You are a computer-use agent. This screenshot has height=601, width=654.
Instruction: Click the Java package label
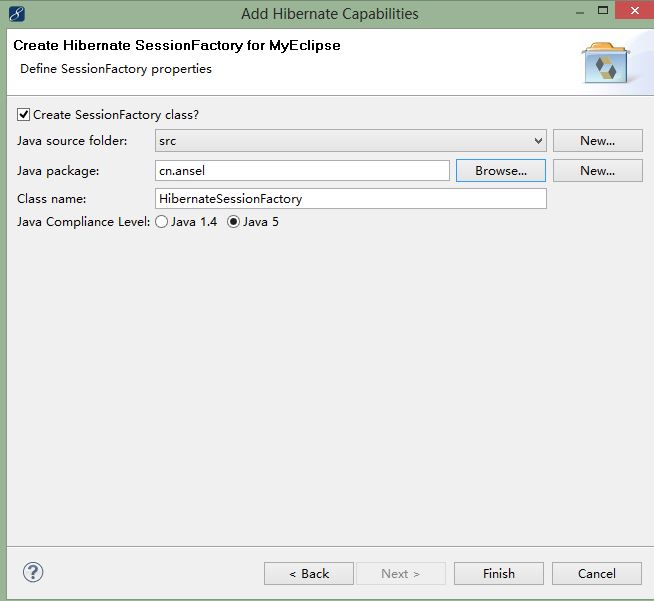pos(58,171)
